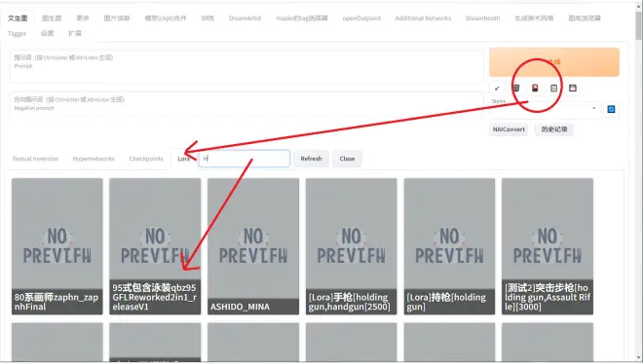Screen dimensions: 643x364
Task: Switch to the Hypernetworks tab
Action: (x=94, y=159)
